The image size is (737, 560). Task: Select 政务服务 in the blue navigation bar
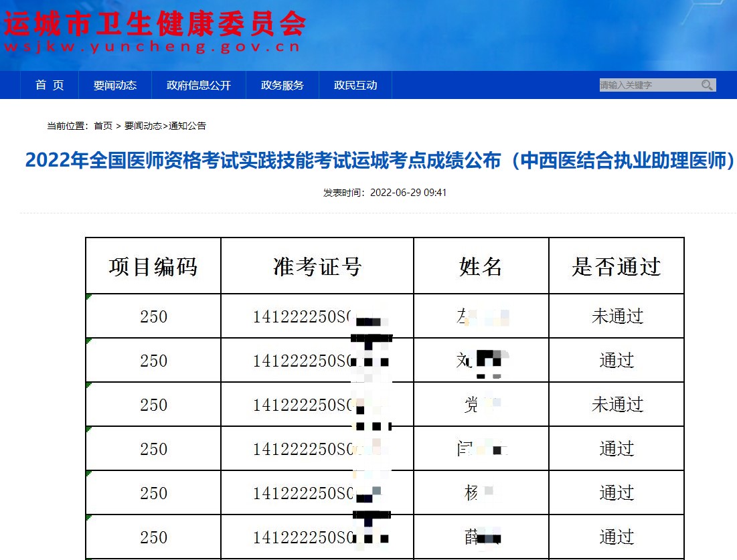[282, 85]
